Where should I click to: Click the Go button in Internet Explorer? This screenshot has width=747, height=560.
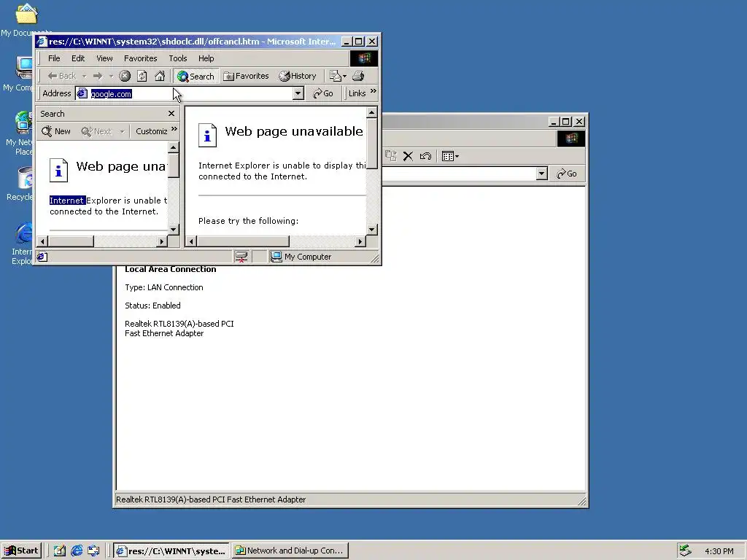323,93
